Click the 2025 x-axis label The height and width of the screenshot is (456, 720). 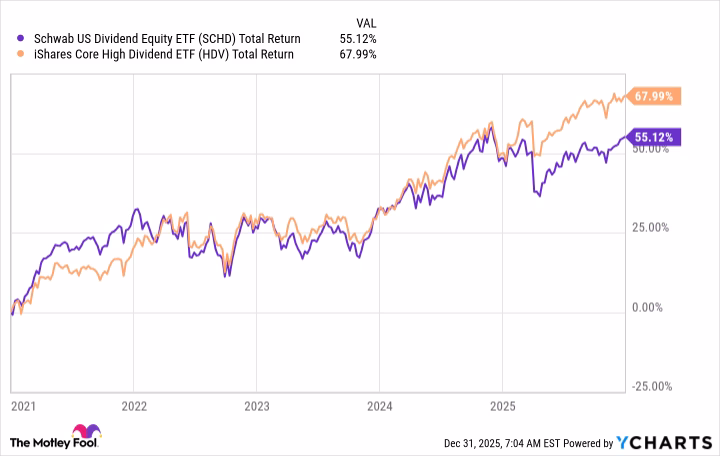(502, 406)
